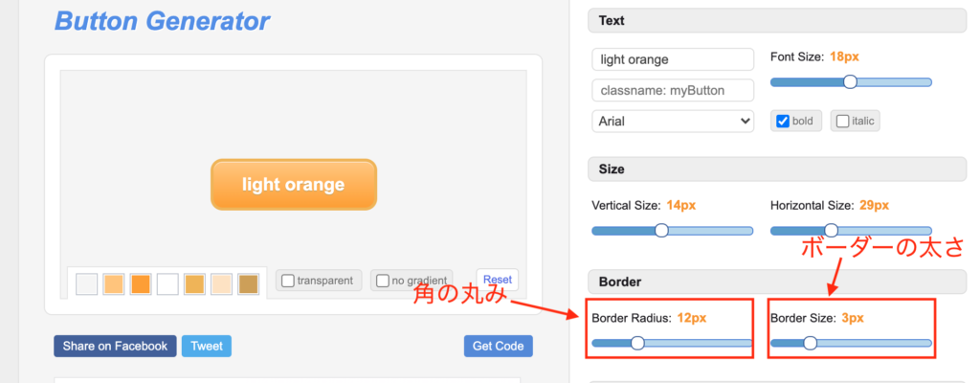Click the Horizontal Size slider handle

tap(832, 231)
